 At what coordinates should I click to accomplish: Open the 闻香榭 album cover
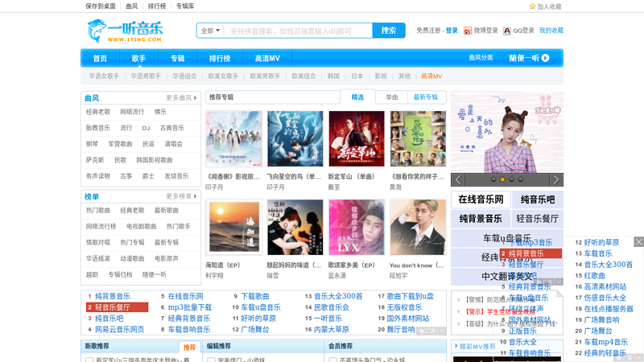tap(233, 138)
